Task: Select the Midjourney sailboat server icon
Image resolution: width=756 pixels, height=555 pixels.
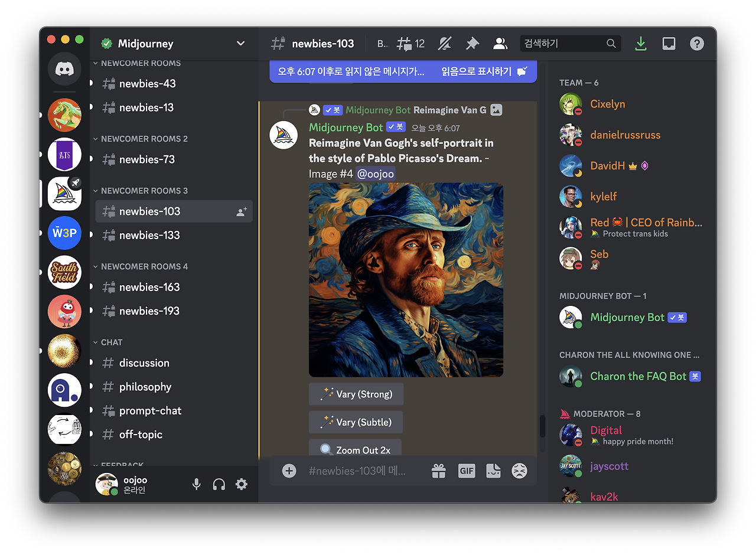Action: click(64, 194)
